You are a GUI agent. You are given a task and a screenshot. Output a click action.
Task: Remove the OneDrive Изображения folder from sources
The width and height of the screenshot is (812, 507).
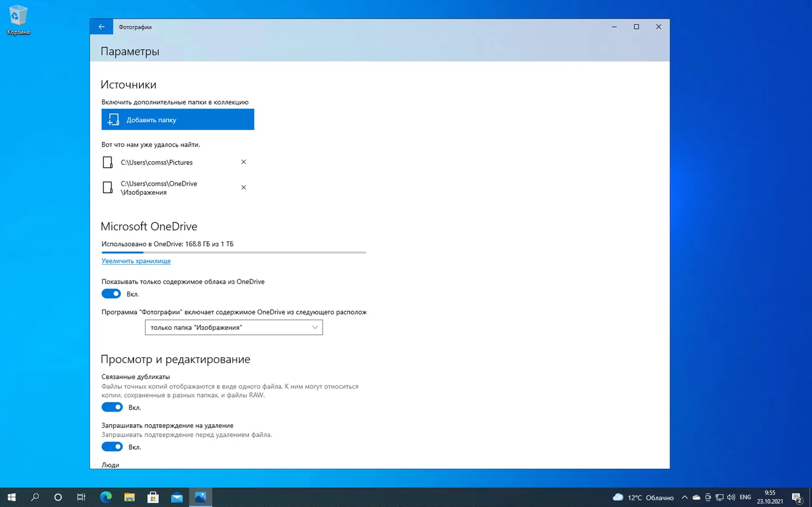(x=244, y=187)
